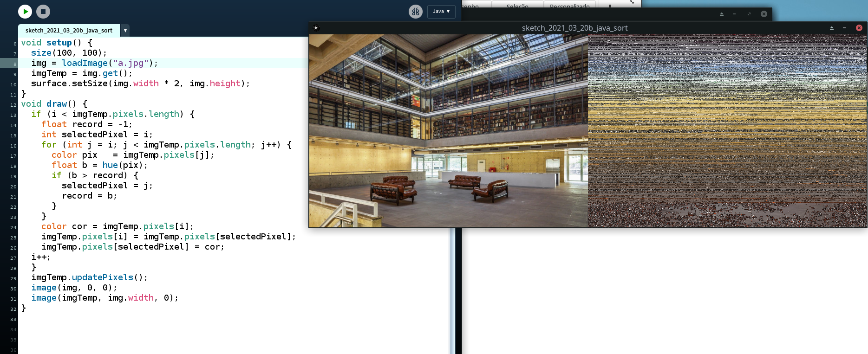Click the line 'if (b > record) {'
This screenshot has width=868, height=354.
95,175
